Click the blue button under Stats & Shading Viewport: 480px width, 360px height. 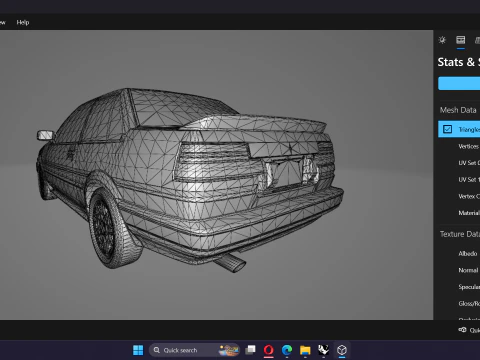459,83
